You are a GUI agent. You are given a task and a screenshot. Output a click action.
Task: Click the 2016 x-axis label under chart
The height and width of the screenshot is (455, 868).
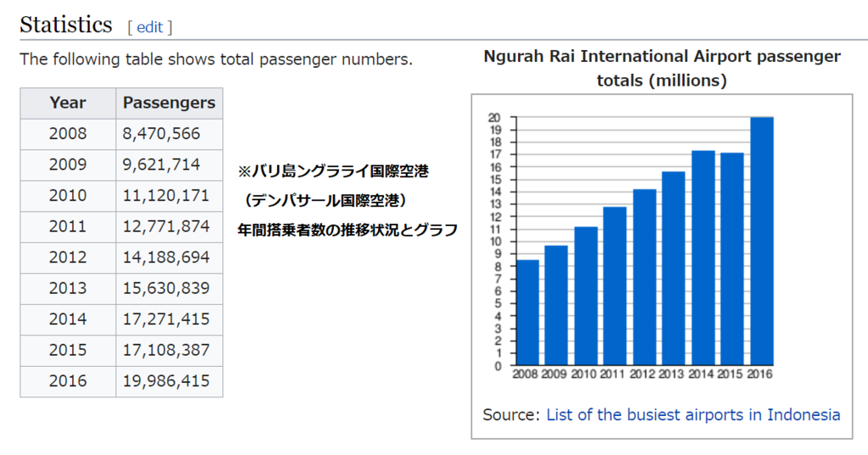click(759, 375)
